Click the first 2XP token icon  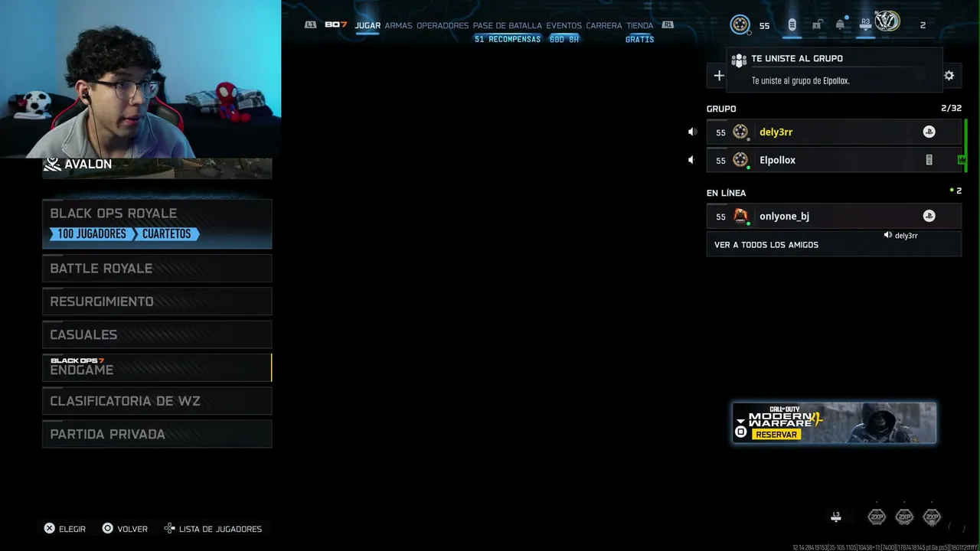click(877, 517)
